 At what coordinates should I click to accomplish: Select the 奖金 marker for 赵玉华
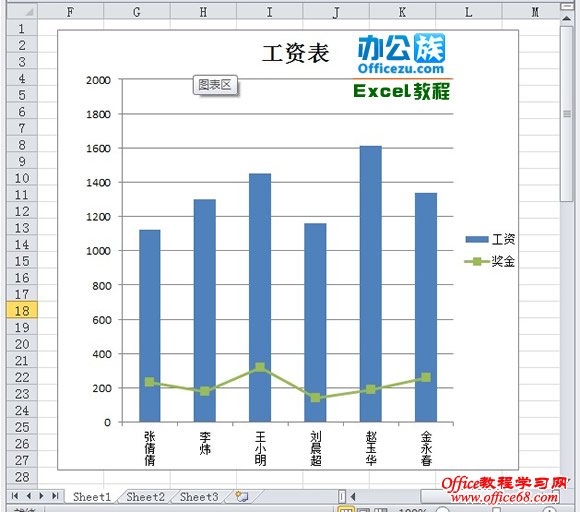tap(371, 389)
